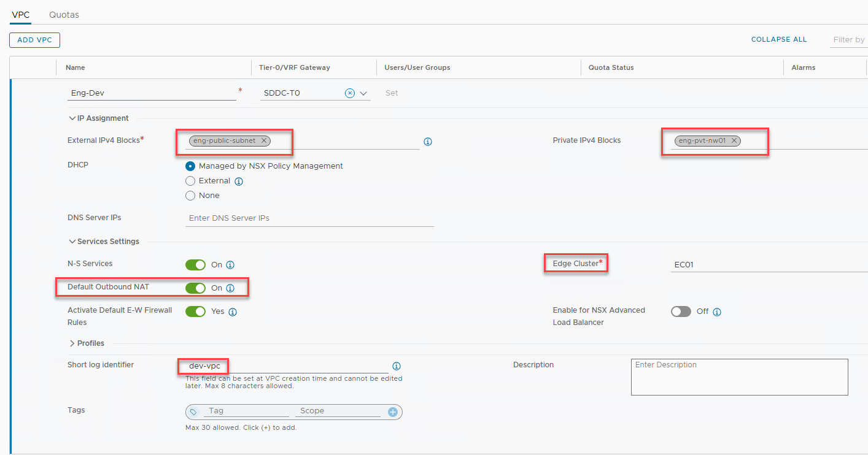Select the None DHCP radio option
The height and width of the screenshot is (455, 868).
[x=190, y=196]
